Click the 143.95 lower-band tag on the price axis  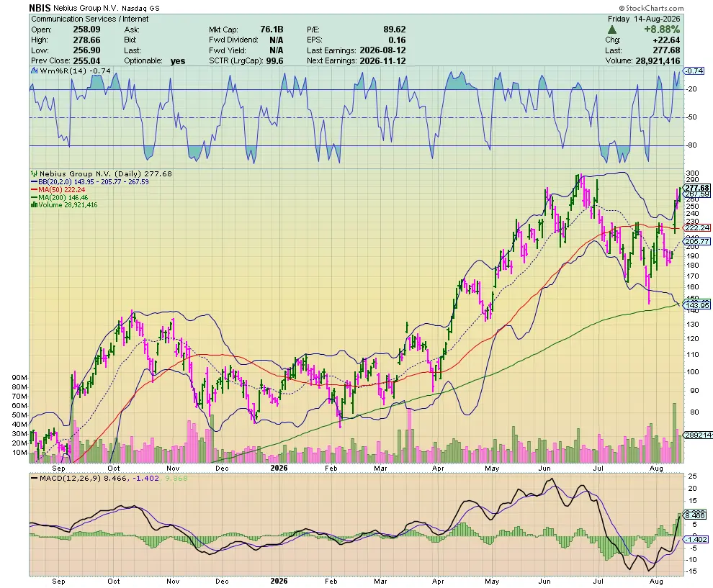[x=697, y=305]
